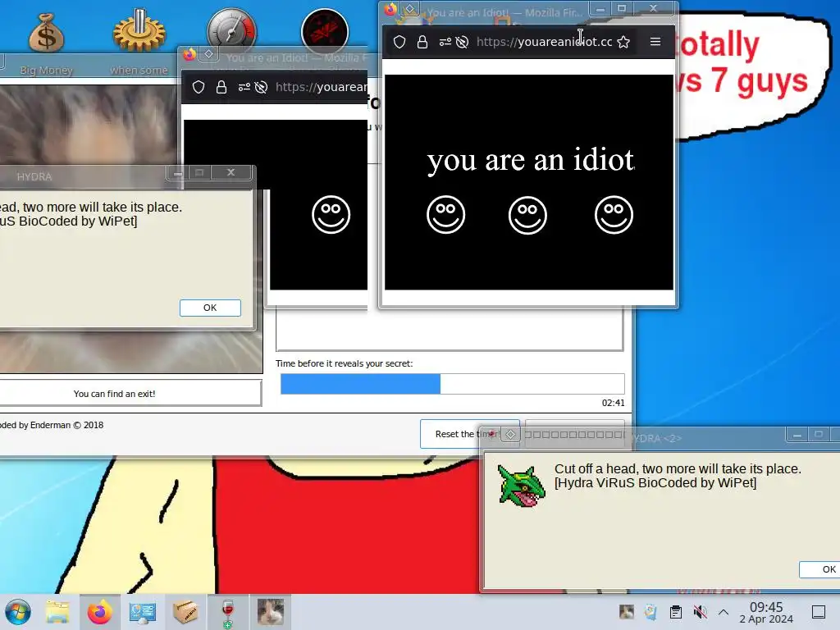Minimize the front Firefox window
Viewport: 840px width, 630px height.
click(x=600, y=8)
